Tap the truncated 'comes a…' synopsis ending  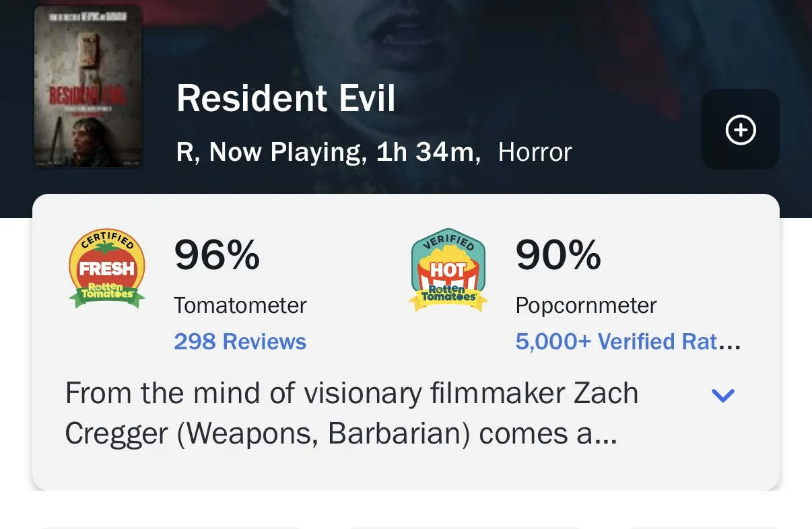(548, 435)
